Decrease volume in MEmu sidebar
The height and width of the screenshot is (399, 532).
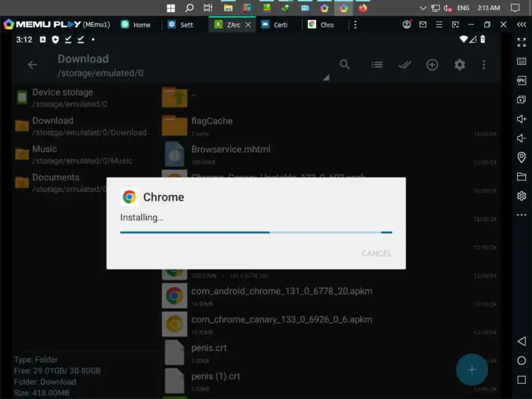[522, 138]
